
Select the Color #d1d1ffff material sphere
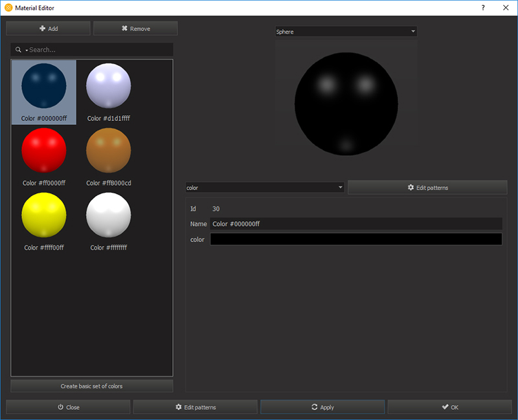point(108,92)
